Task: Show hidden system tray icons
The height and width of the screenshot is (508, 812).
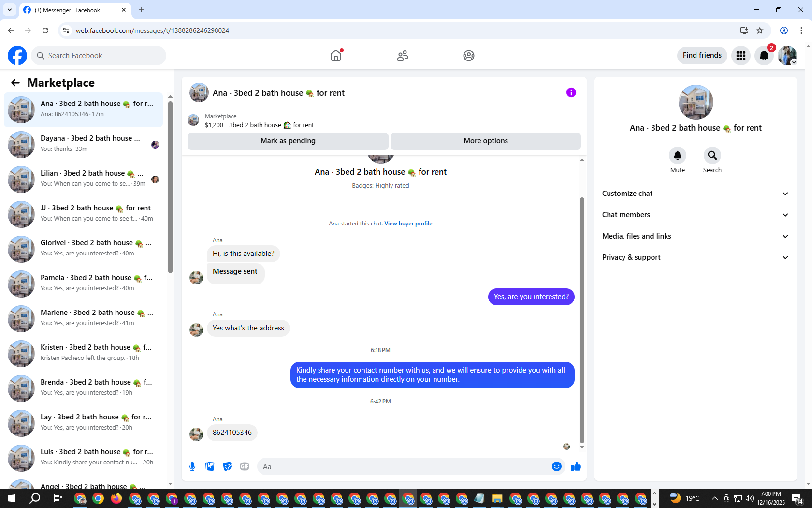Action: point(714,498)
